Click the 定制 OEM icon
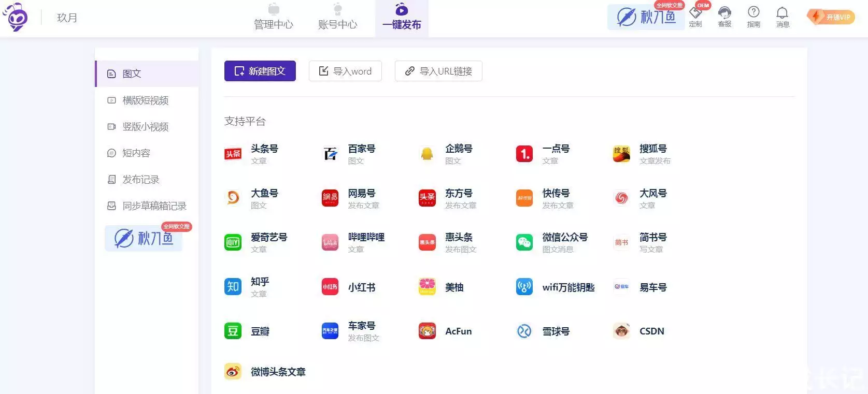 (x=695, y=17)
